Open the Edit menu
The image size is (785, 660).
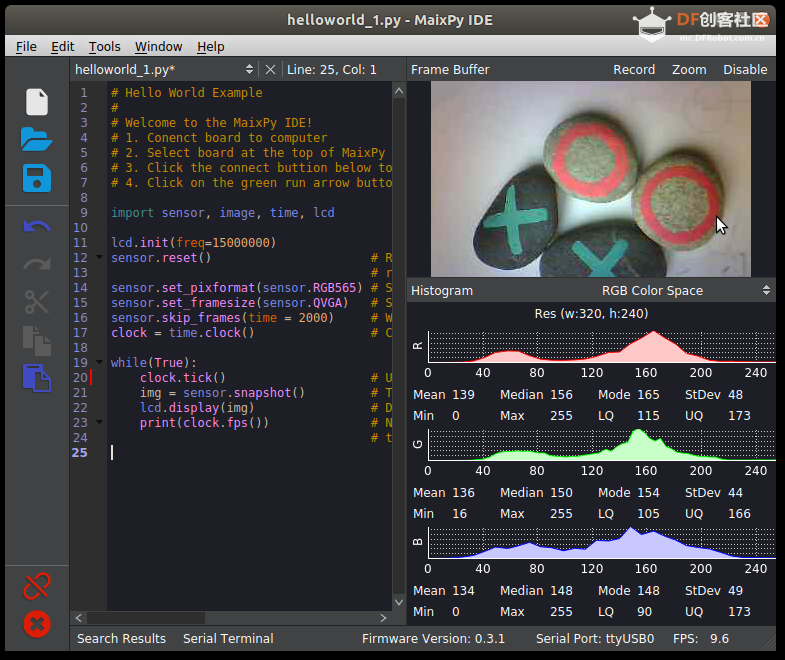63,47
